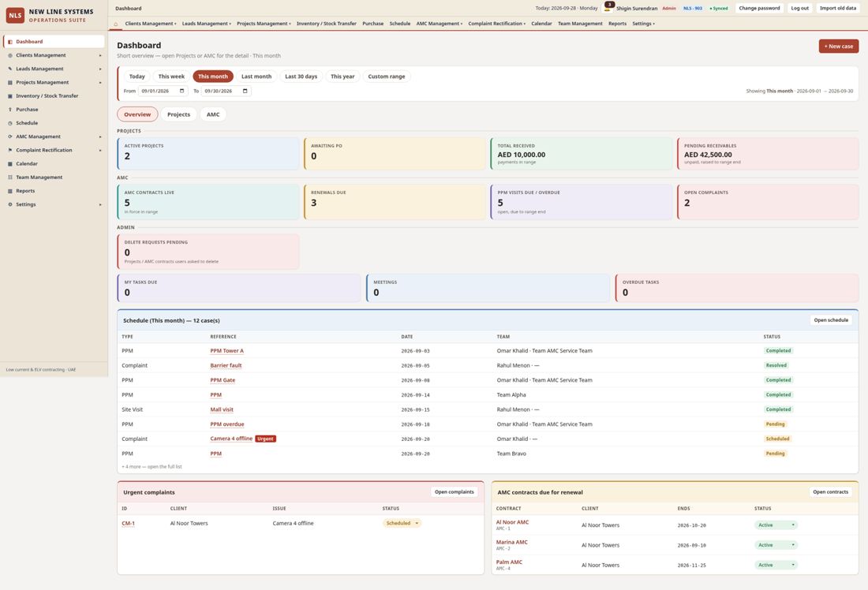Expand AMC Management arrow in sidebar
The image size is (868, 590).
(x=100, y=136)
